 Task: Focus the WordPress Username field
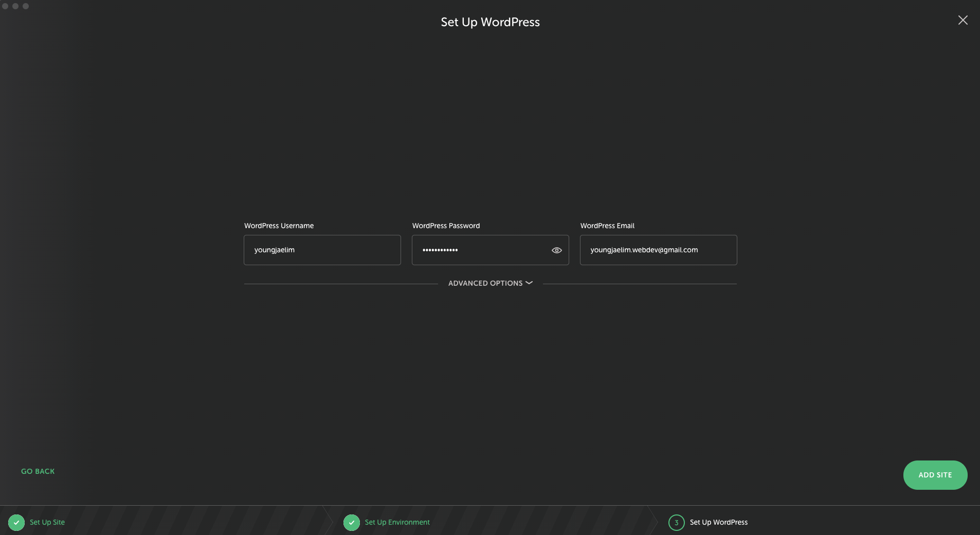(322, 250)
